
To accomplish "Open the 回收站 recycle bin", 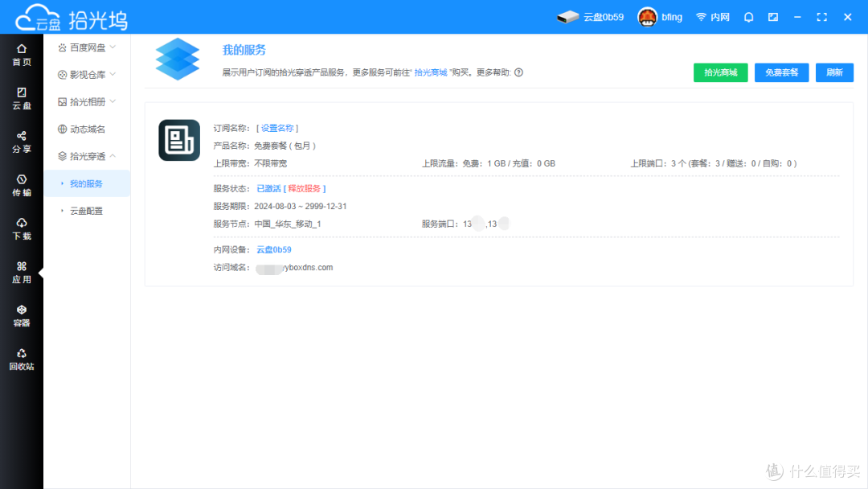I will 22,360.
